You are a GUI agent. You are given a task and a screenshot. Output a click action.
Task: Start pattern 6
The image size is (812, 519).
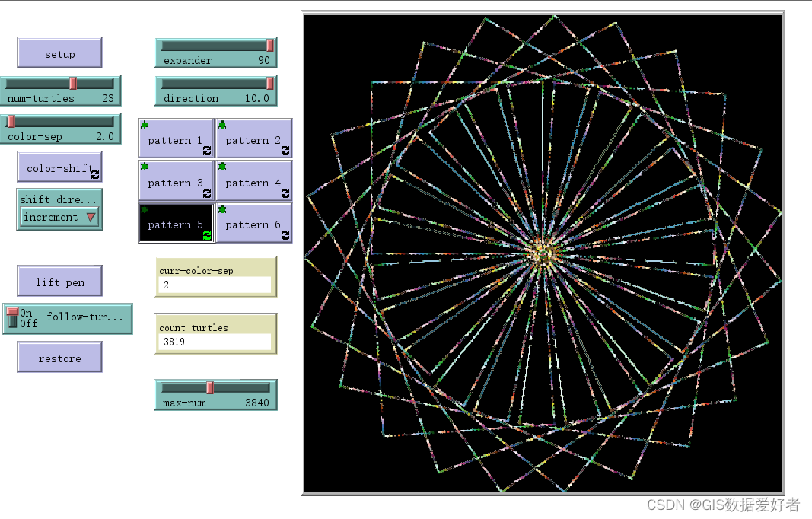[253, 223]
